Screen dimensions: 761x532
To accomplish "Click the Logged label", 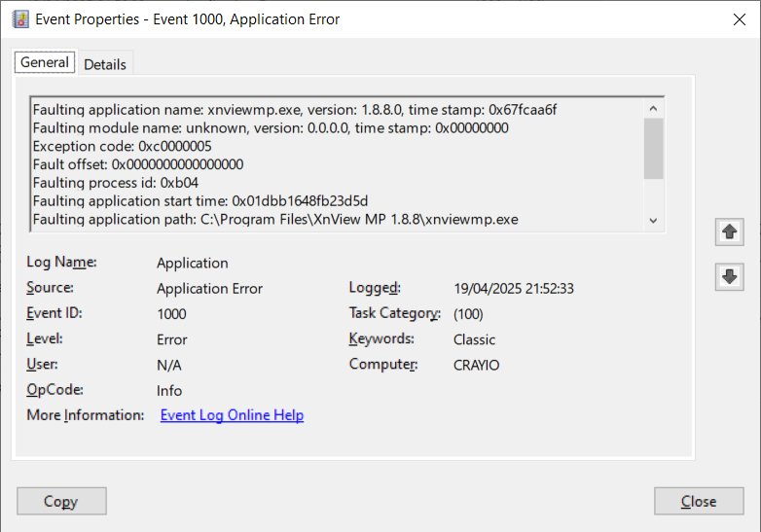I will click(x=375, y=288).
